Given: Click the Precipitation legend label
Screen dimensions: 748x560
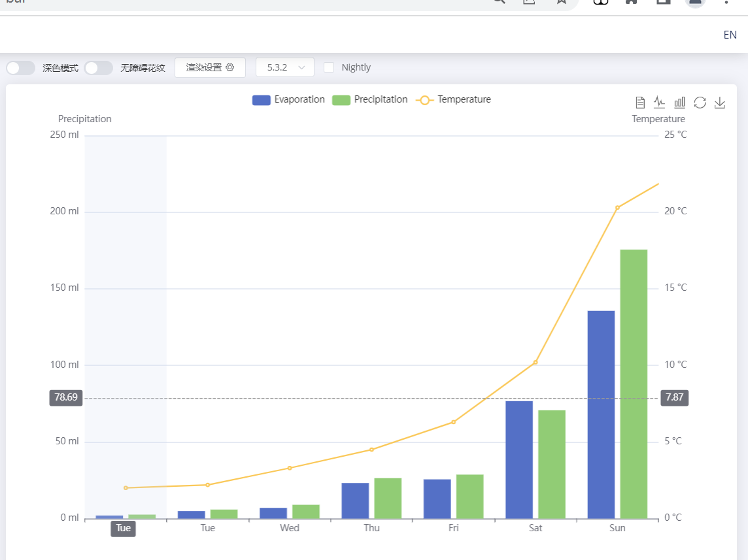Looking at the screenshot, I should tap(381, 100).
